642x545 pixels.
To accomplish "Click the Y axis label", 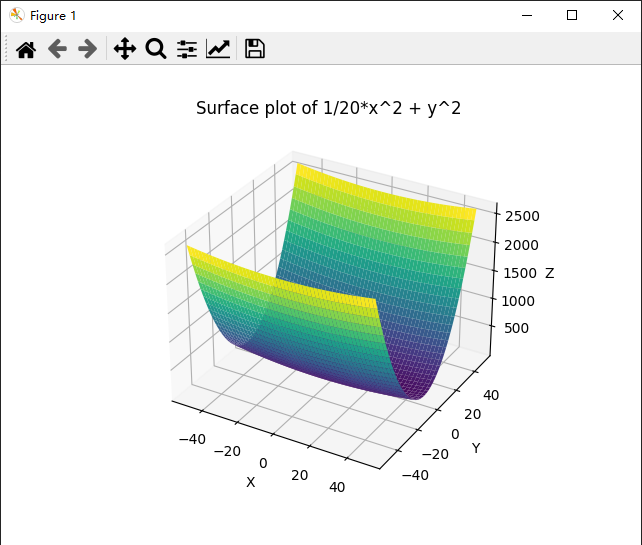I will 476,449.
